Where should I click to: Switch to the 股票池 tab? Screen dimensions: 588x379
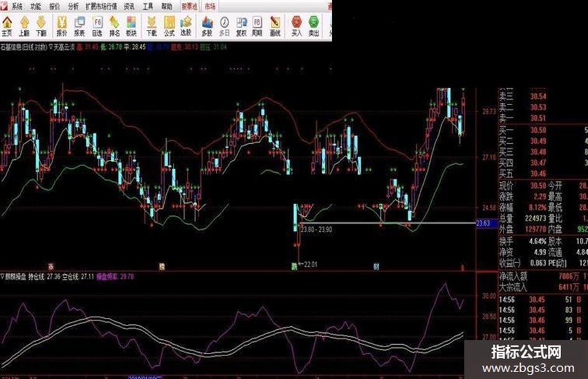coord(189,6)
